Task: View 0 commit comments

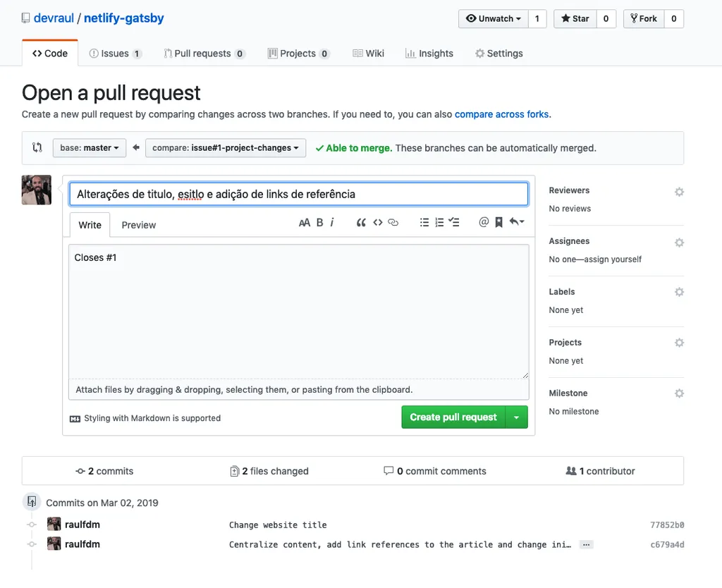Action: click(x=435, y=471)
